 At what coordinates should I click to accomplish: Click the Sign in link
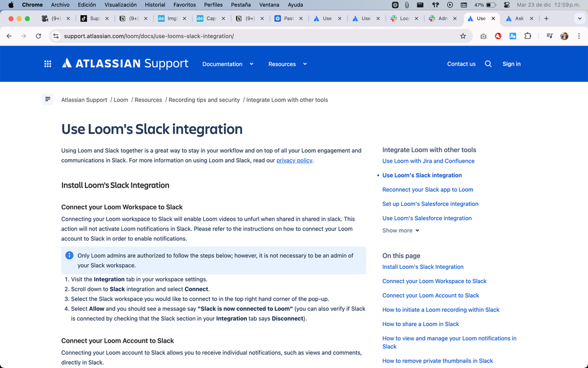click(511, 64)
